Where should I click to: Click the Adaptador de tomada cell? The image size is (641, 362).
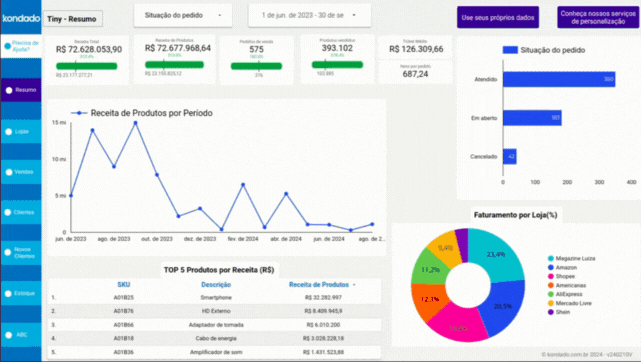click(x=216, y=325)
